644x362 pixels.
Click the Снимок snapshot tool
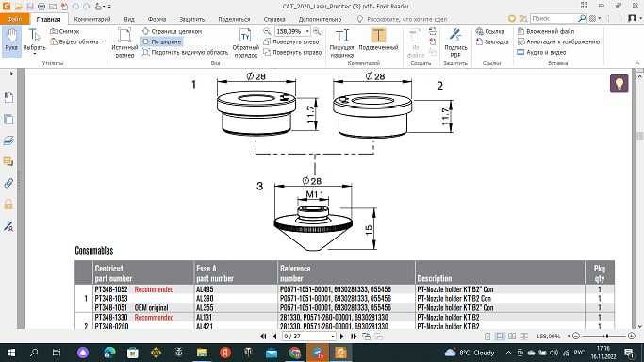[65, 31]
